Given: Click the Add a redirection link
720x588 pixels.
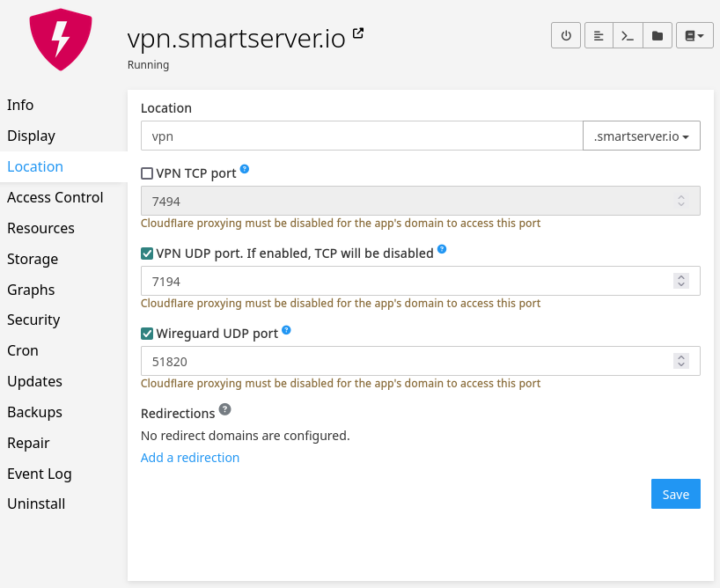Looking at the screenshot, I should [x=190, y=458].
